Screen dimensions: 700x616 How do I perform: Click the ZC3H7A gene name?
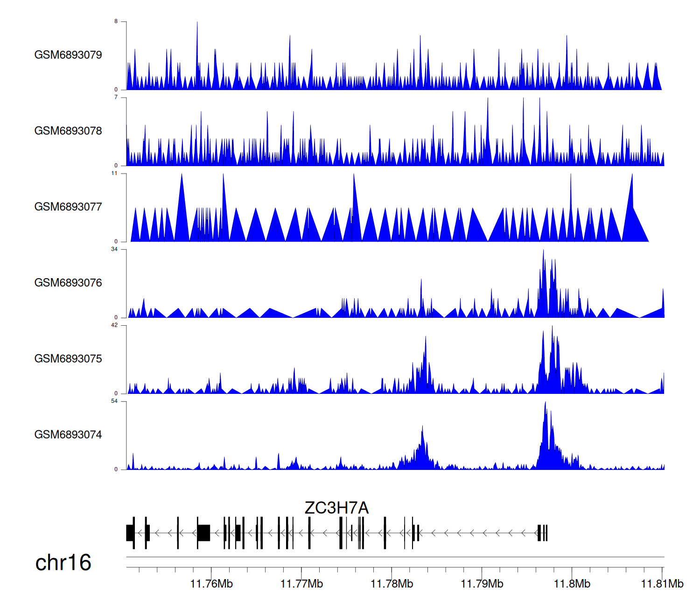(x=336, y=508)
